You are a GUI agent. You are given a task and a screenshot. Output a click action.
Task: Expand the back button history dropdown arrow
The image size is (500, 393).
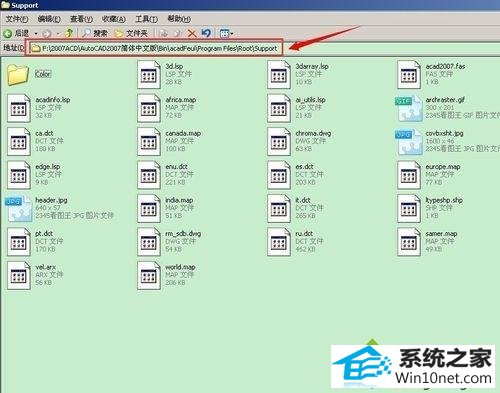pos(36,33)
